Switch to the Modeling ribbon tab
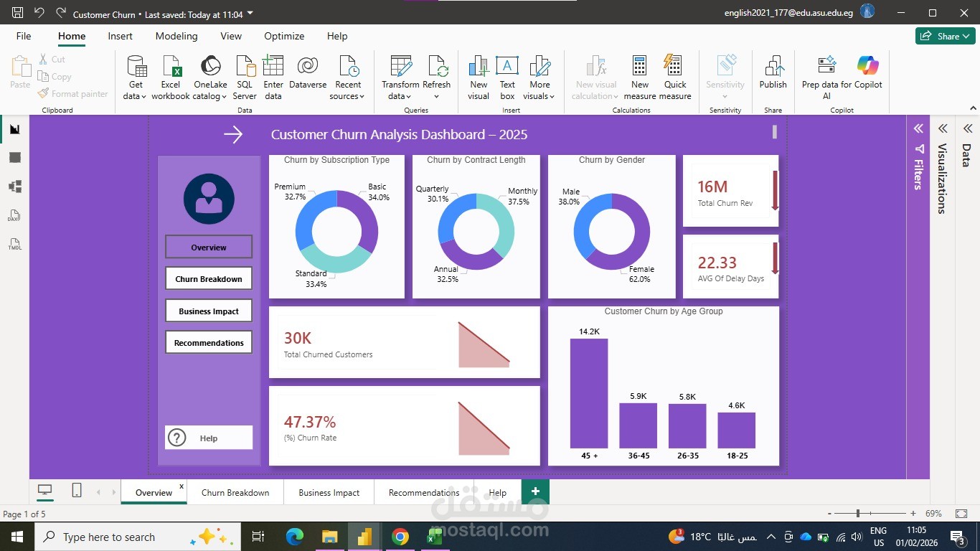 click(x=176, y=36)
